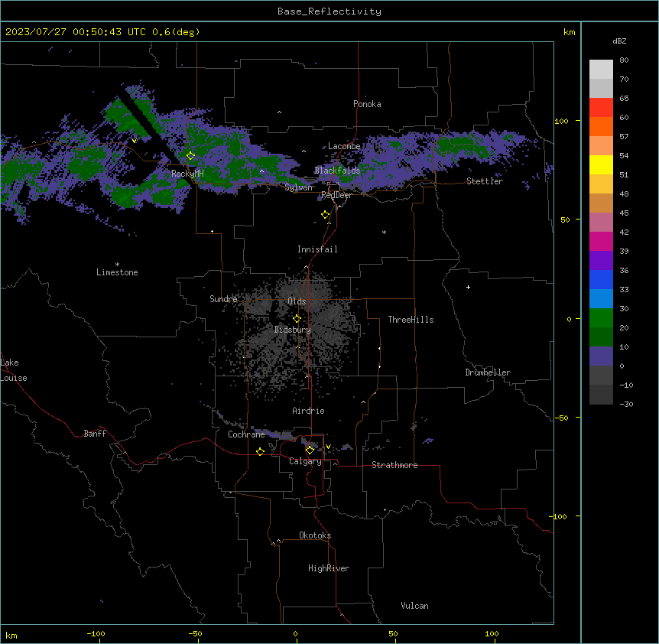Click the RockyMH label
The image size is (659, 644).
point(187,174)
